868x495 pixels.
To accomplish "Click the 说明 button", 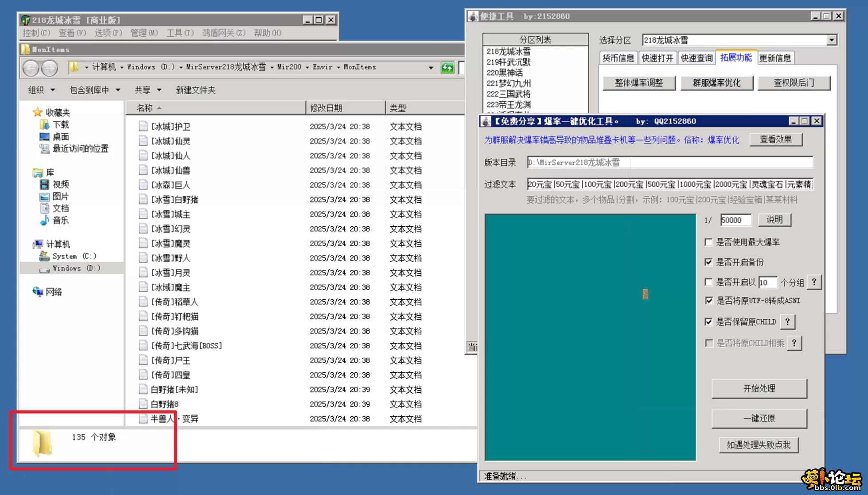I will [774, 220].
